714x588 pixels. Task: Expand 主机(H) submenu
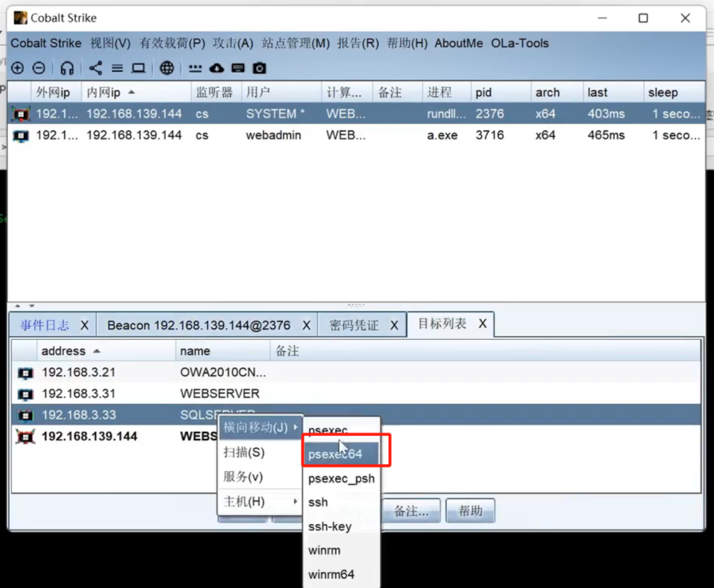click(x=261, y=502)
